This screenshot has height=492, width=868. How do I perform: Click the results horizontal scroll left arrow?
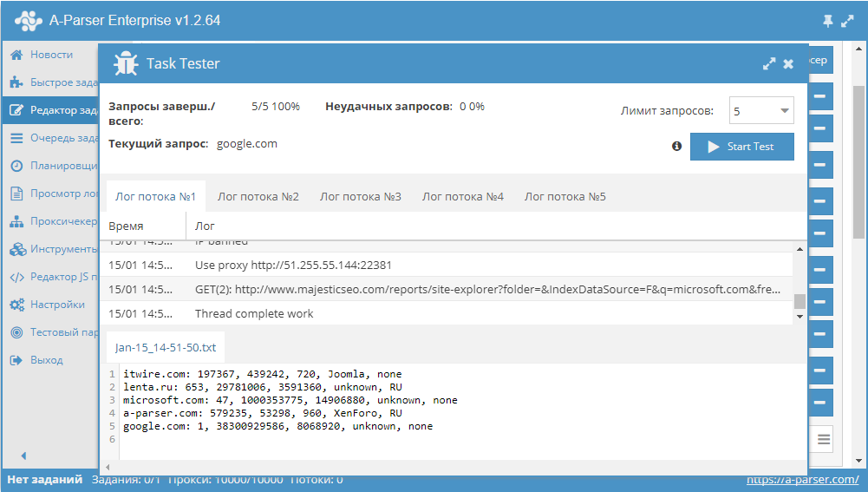(108, 467)
